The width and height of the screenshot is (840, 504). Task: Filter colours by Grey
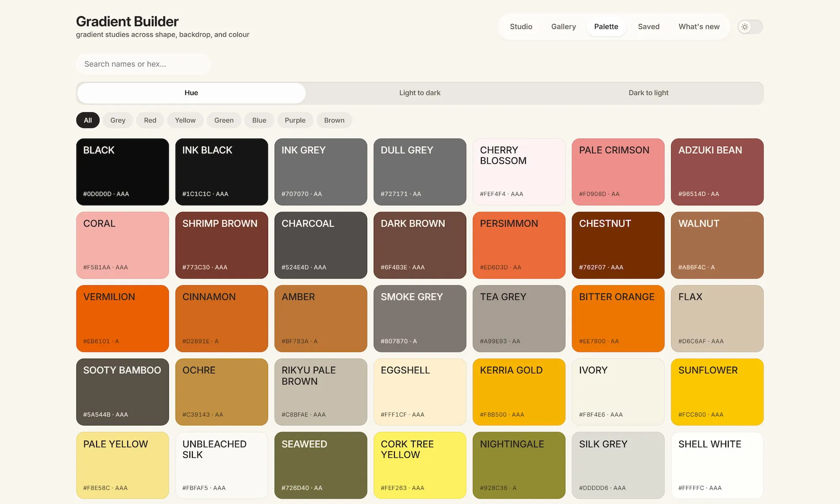(x=118, y=120)
